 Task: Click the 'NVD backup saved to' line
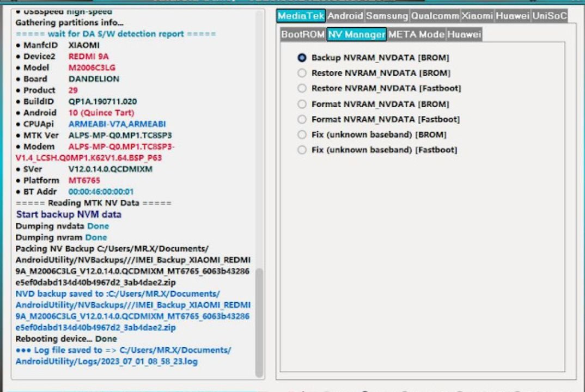pos(133,311)
